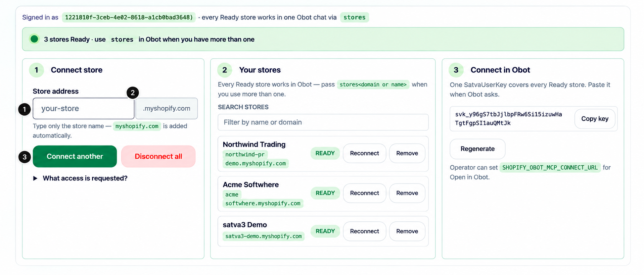
Task: Click the Connect store heading
Action: pos(77,70)
